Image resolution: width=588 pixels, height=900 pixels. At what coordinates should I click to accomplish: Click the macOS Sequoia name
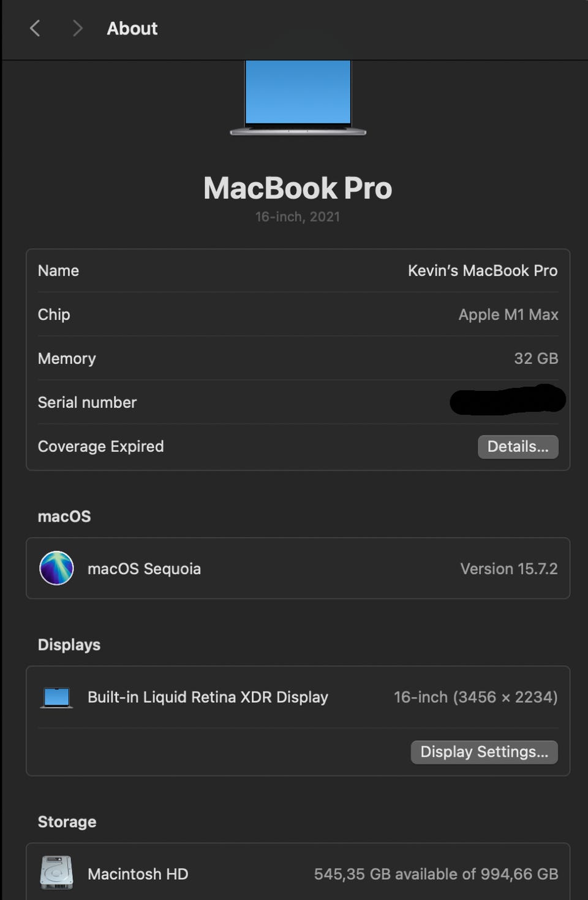tap(144, 569)
